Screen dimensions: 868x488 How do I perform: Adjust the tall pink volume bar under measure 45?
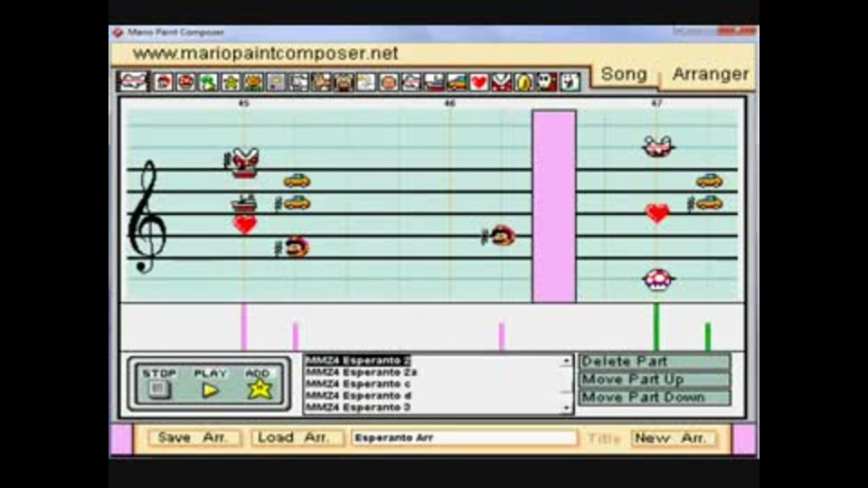(243, 327)
